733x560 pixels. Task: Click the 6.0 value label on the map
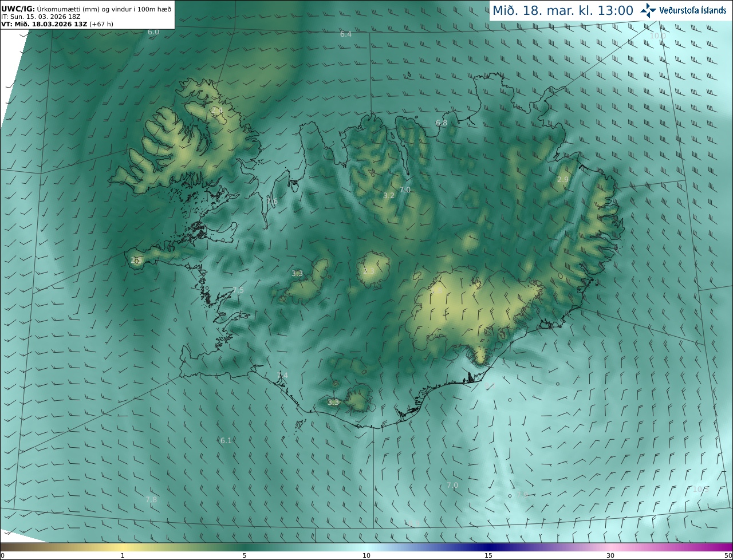153,32
